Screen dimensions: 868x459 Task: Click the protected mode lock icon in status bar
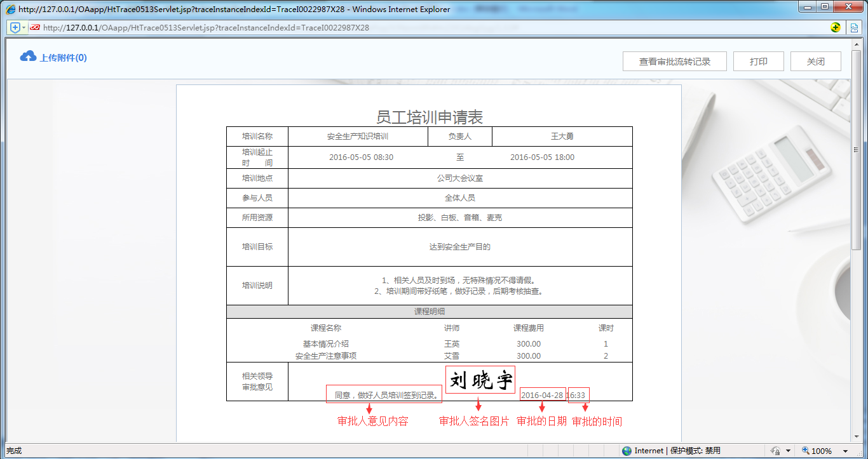pyautogui.click(x=775, y=450)
